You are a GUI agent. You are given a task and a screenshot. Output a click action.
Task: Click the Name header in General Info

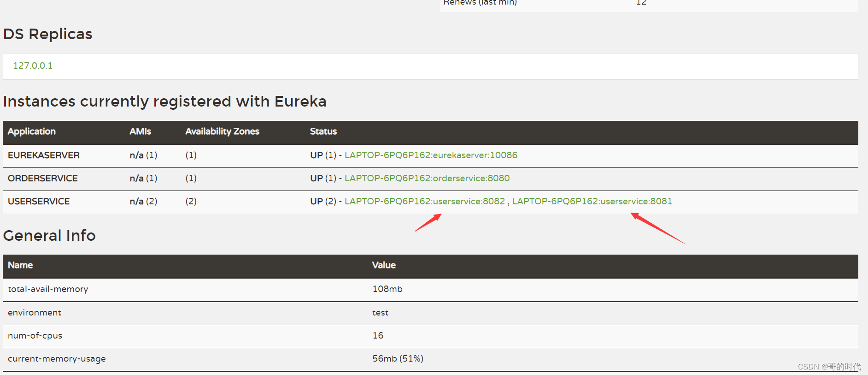point(20,265)
